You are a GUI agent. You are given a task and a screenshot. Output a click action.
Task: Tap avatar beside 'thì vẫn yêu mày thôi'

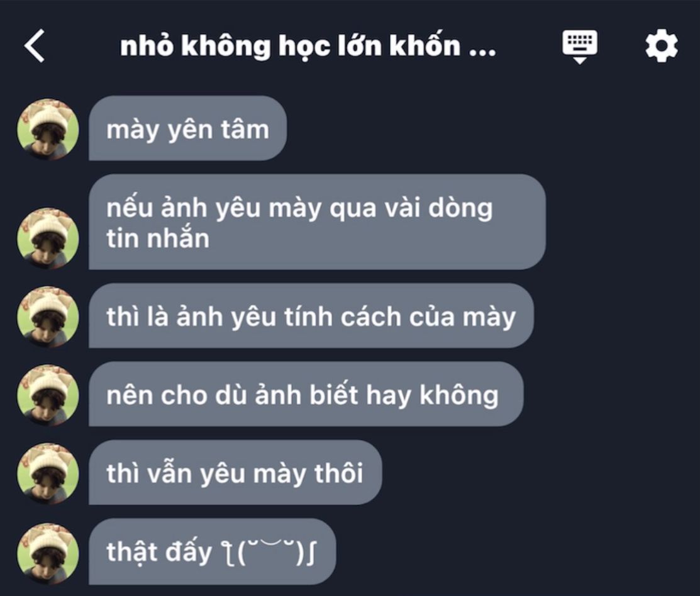[48, 473]
